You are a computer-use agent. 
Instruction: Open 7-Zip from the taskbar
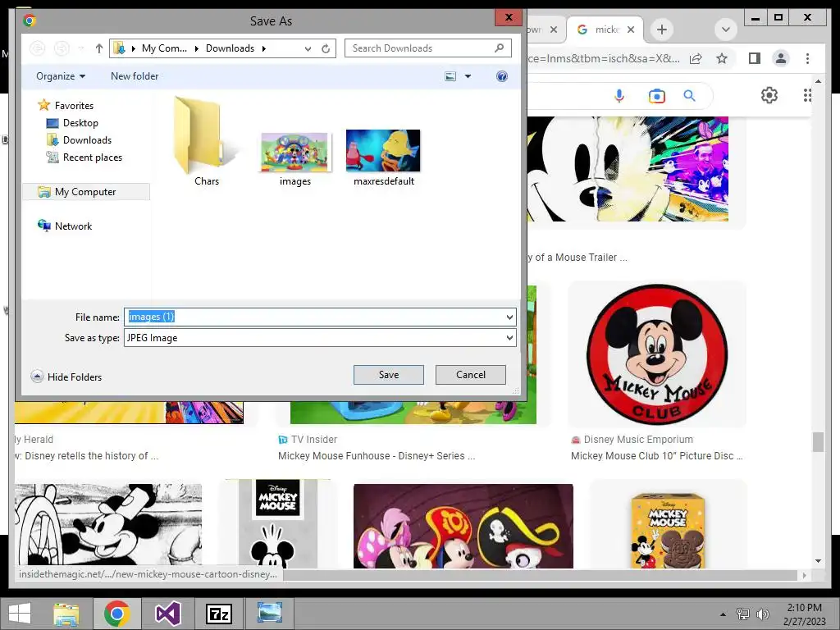(218, 614)
